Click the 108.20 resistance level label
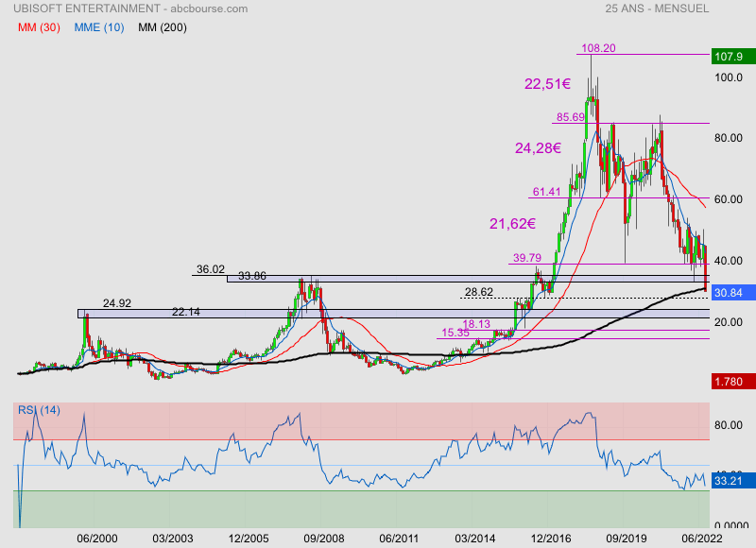This screenshot has width=756, height=548. 598,48
